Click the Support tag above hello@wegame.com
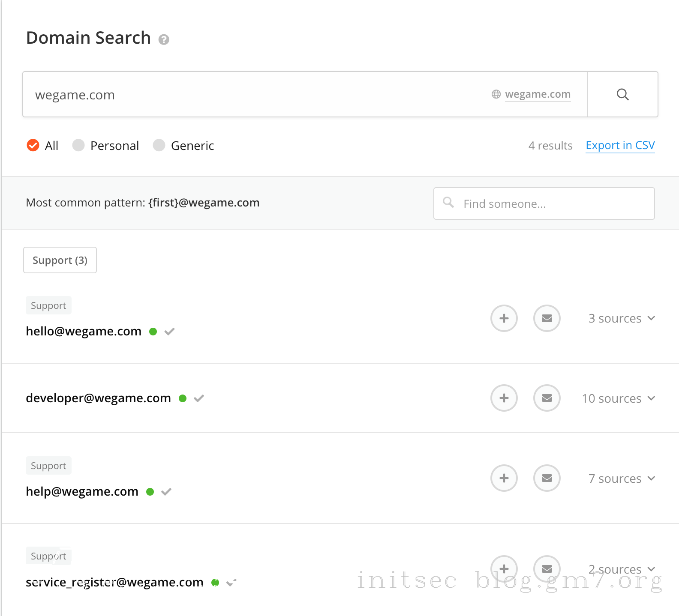The width and height of the screenshot is (679, 616). (48, 305)
